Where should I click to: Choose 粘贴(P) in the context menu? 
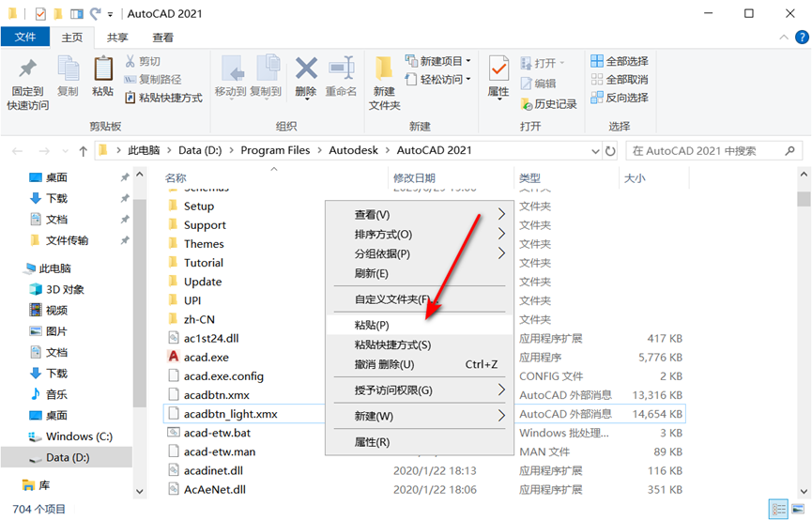click(420, 325)
